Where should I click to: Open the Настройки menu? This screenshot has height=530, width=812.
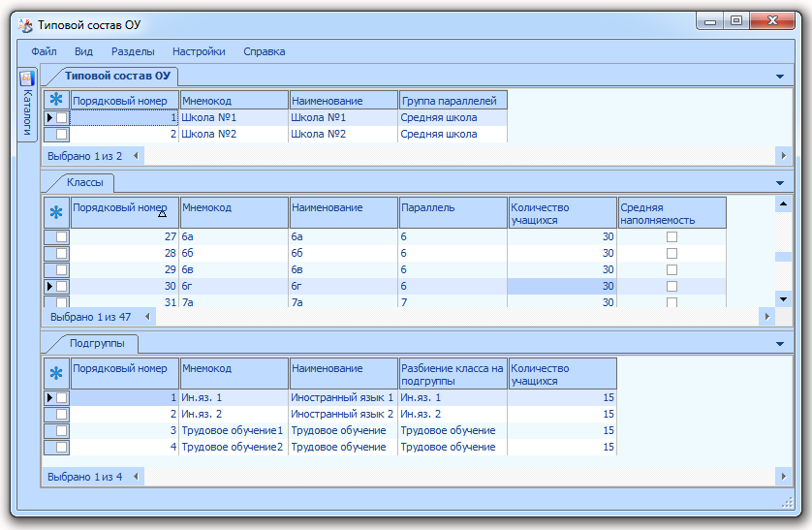click(199, 51)
